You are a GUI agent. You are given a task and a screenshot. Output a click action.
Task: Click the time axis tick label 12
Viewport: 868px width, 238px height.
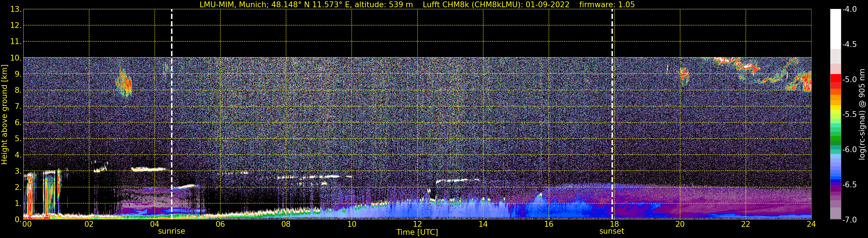point(417,224)
